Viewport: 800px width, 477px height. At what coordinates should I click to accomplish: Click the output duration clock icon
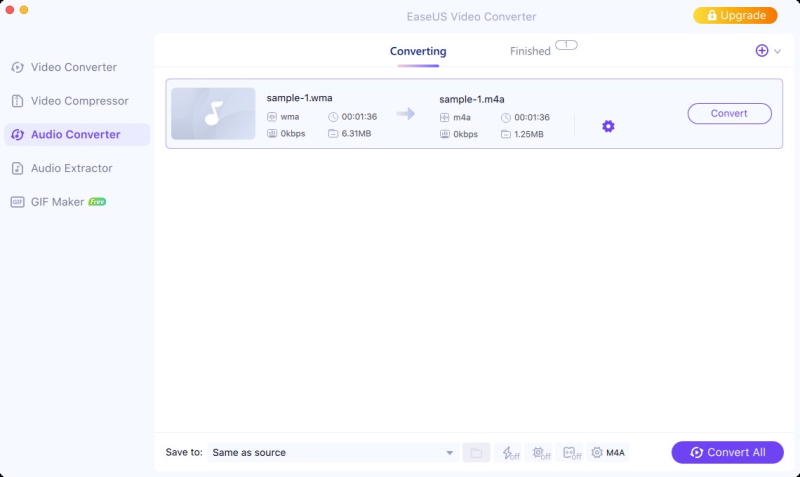click(x=506, y=118)
